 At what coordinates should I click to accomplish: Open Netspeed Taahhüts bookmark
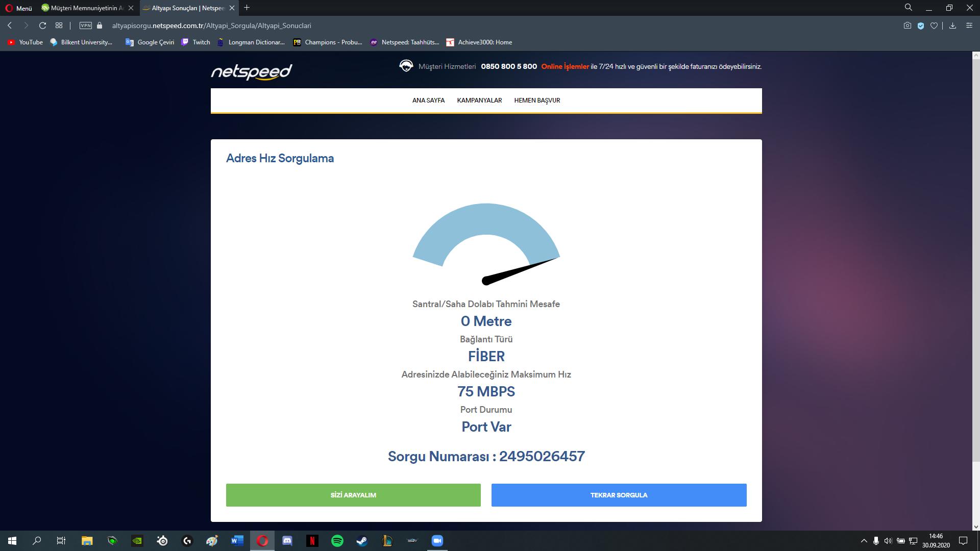point(405,42)
